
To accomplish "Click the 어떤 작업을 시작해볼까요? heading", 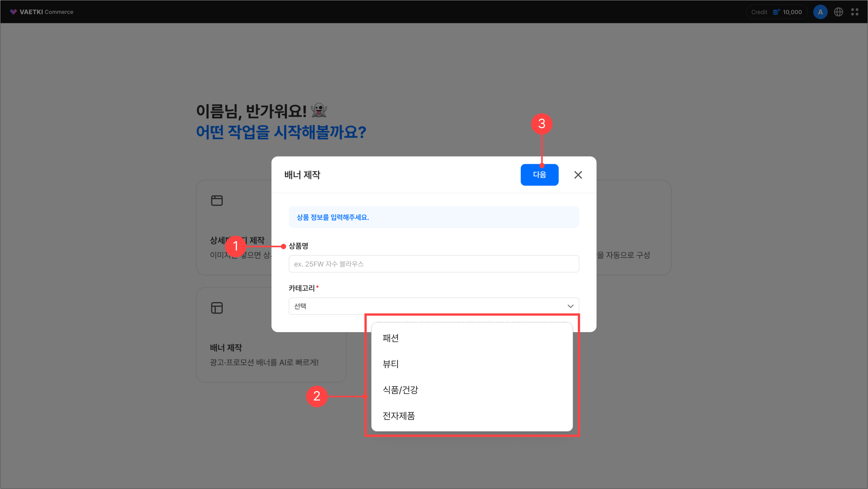I will point(281,132).
